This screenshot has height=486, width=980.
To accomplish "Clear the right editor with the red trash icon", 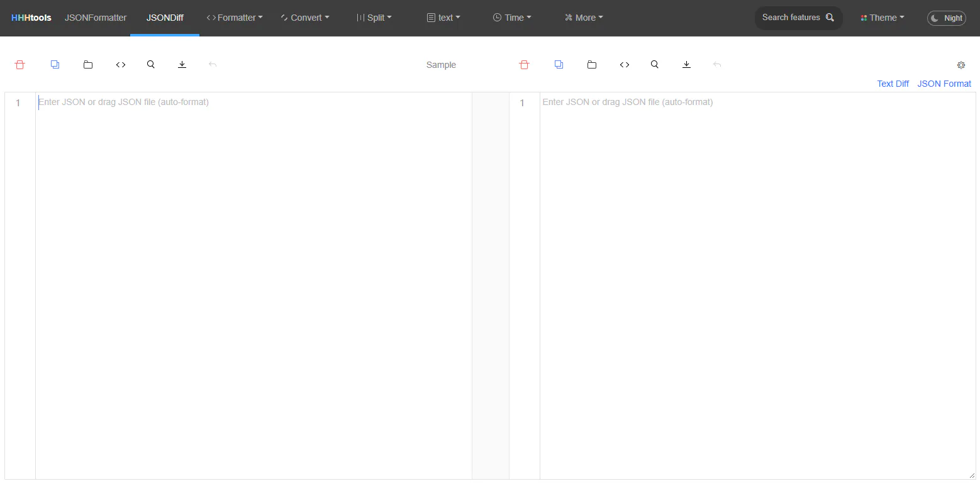I will click(x=524, y=65).
